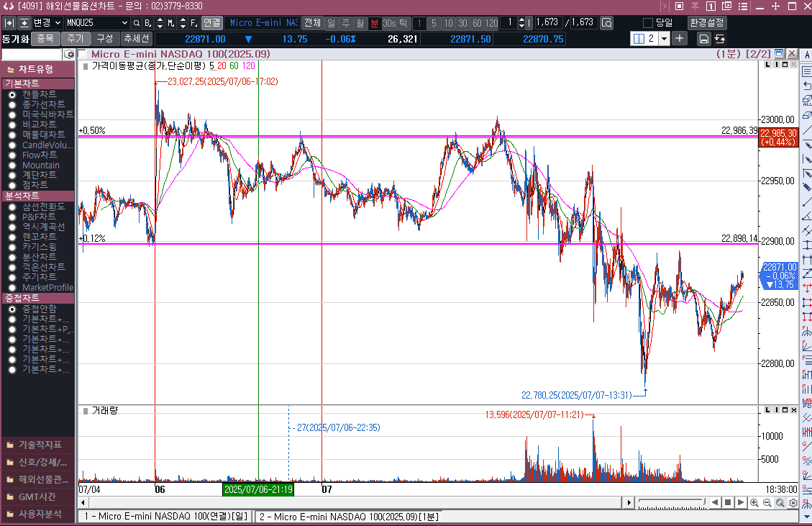The image size is (812, 526).
Task: Click the undo arrow in right toolbar
Action: pos(807,86)
